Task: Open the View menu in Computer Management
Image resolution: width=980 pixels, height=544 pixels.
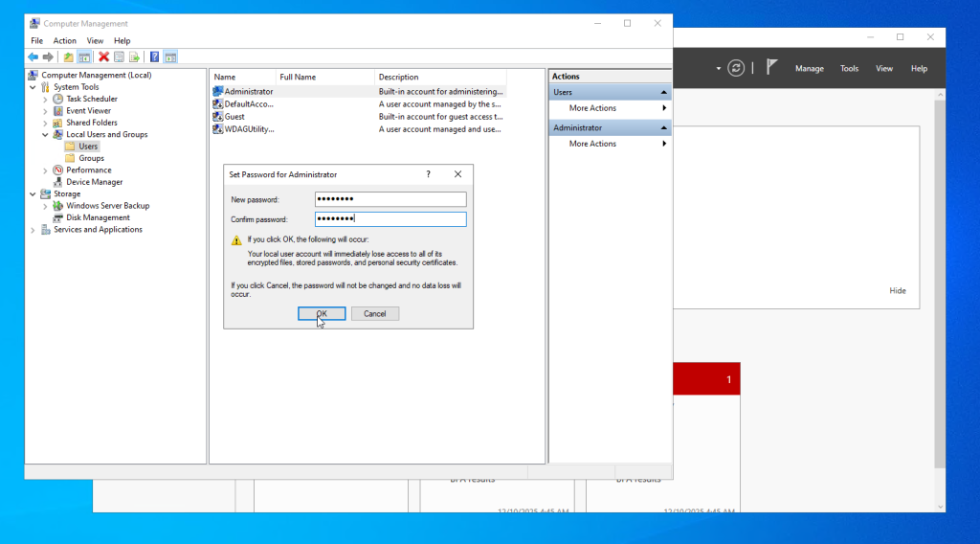Action: click(x=95, y=40)
